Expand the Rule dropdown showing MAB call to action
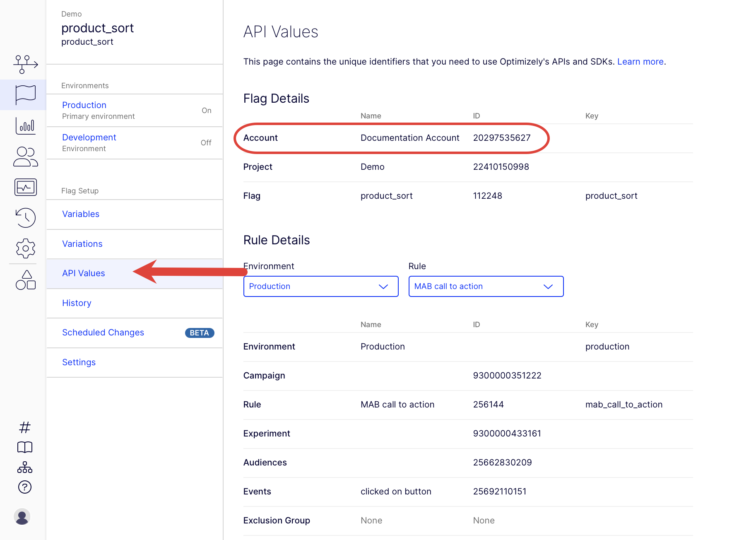Viewport: 756px width, 540px height. click(486, 287)
